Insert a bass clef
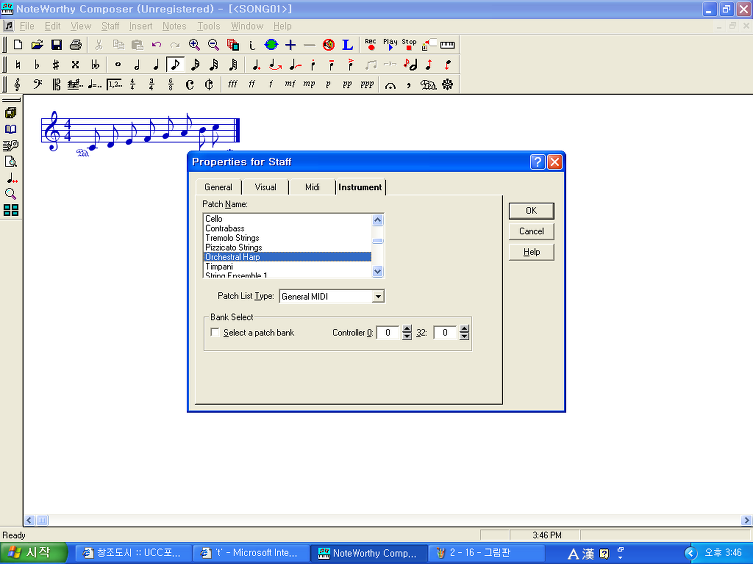This screenshot has width=753, height=564. [x=37, y=85]
